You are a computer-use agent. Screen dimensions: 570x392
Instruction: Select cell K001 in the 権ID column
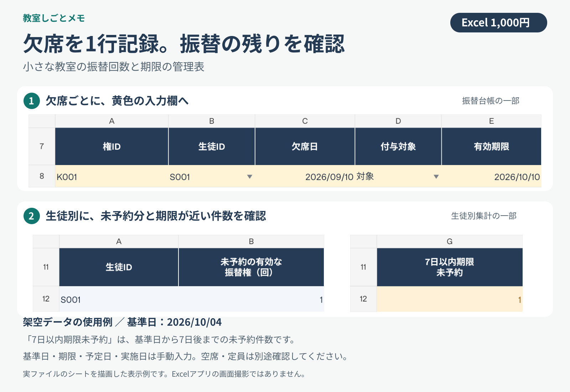[112, 176]
